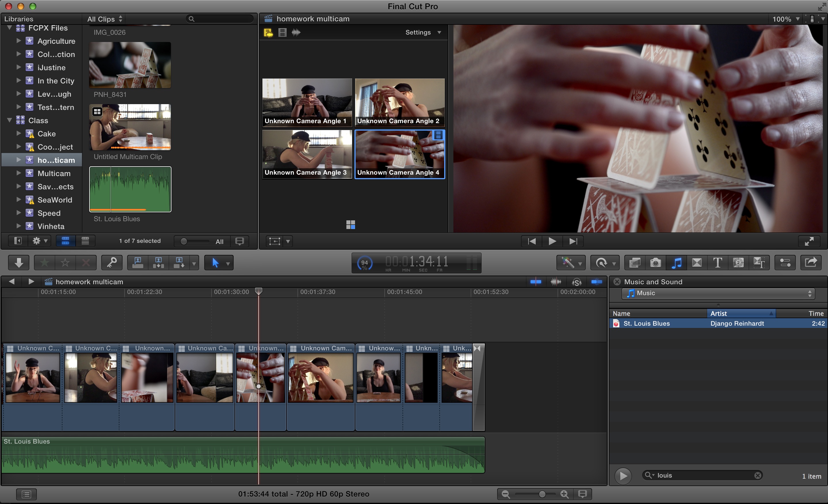Toggle audio skimming waveform button
Image resolution: width=828 pixels, height=504 pixels.
tap(556, 282)
